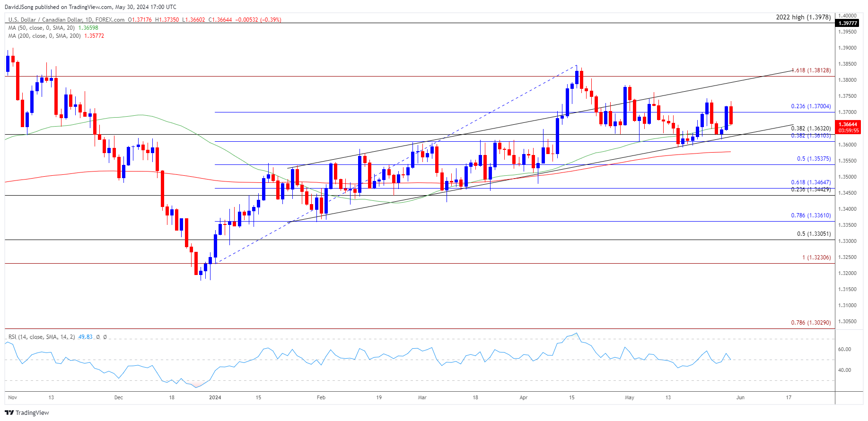Click the 0.236 (1.34429) Fibonacci label
The height and width of the screenshot is (421, 868).
pyautogui.click(x=811, y=189)
